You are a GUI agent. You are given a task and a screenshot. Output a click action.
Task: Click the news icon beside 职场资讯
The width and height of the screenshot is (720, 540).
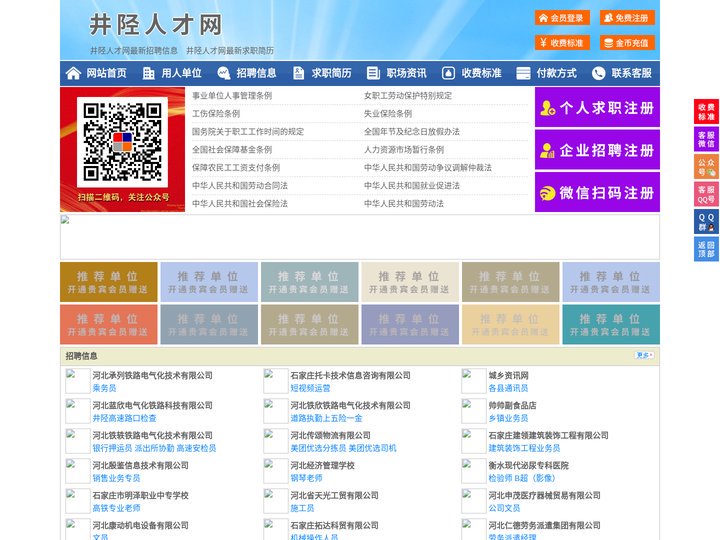click(x=373, y=73)
